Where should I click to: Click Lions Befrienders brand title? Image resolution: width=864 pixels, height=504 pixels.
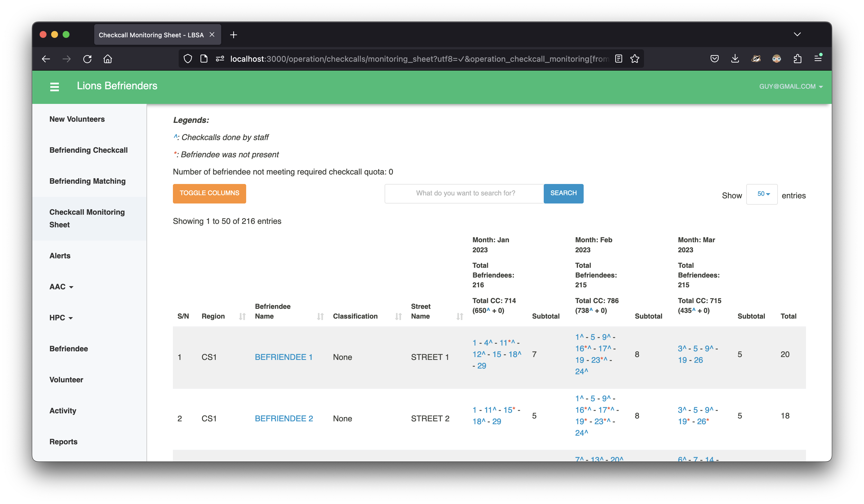(117, 86)
